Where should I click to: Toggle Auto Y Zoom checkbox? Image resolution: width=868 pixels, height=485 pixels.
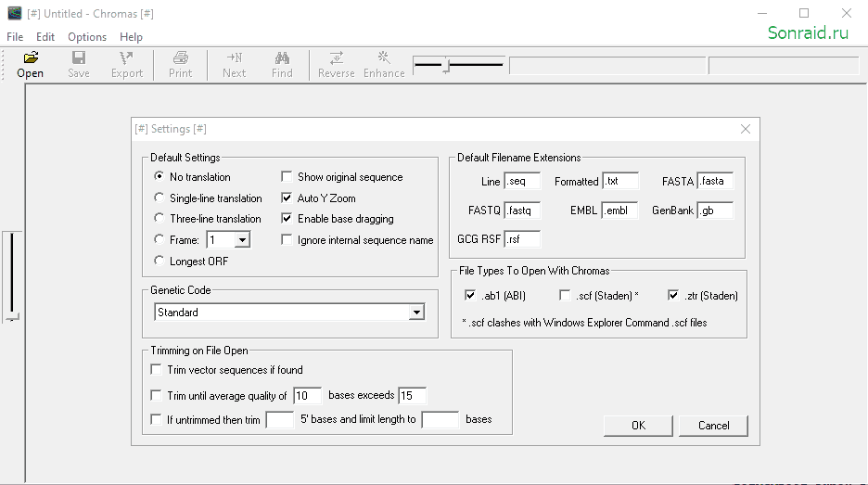(287, 198)
